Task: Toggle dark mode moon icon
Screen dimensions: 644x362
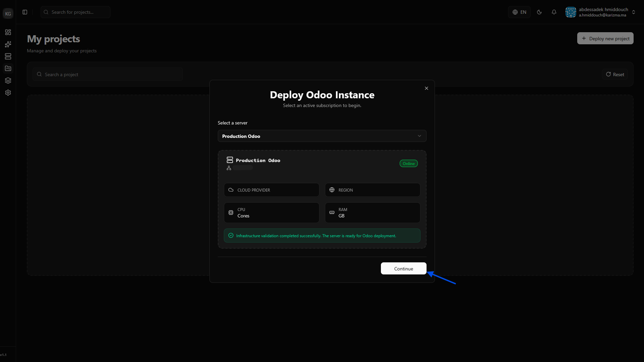Action: pos(539,12)
